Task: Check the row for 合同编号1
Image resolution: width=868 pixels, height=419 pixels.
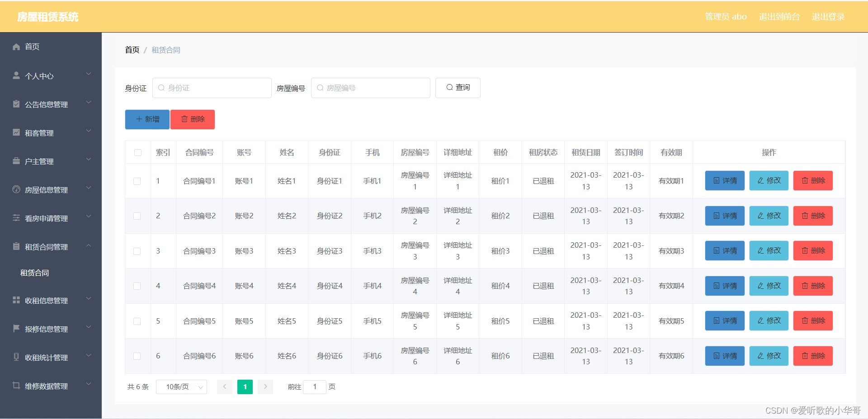Action: point(137,181)
